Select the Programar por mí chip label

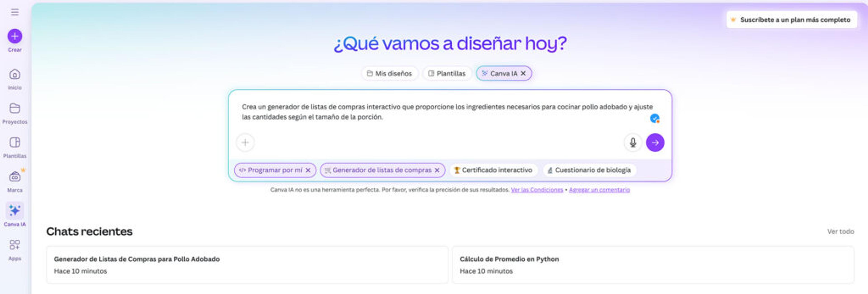click(x=275, y=170)
